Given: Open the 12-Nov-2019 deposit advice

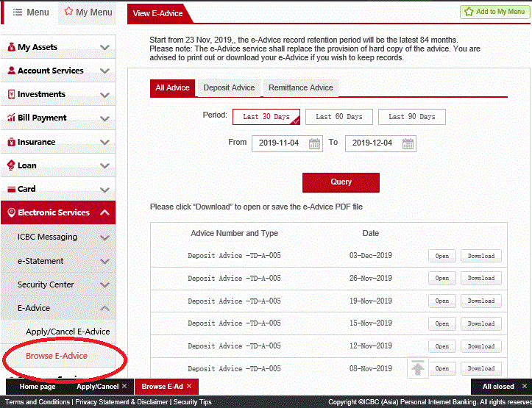Looking at the screenshot, I should pos(442,346).
